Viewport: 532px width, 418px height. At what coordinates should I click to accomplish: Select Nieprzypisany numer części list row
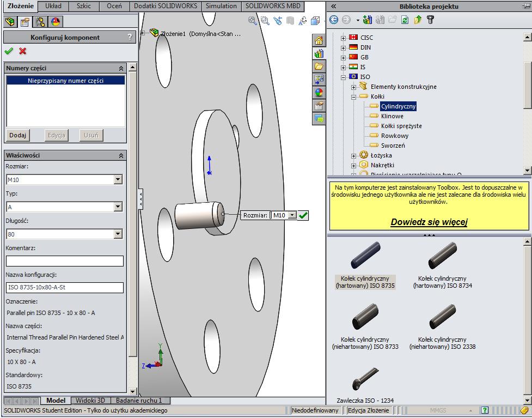tap(65, 81)
